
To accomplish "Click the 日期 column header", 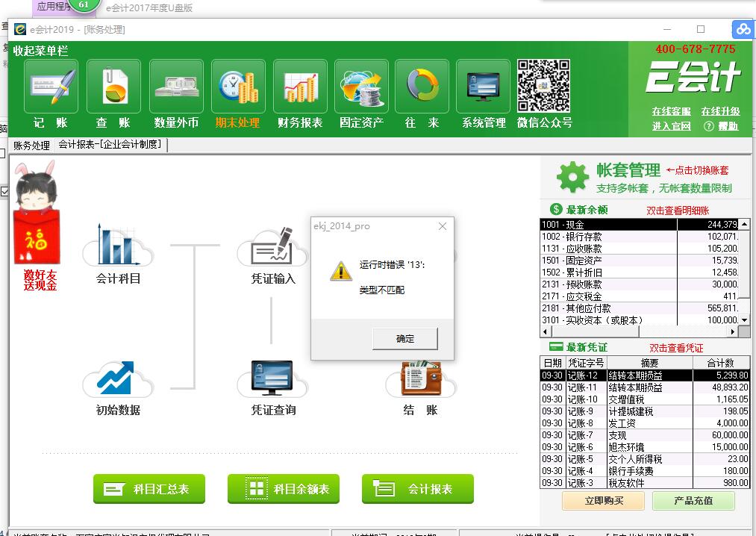I will point(552,363).
